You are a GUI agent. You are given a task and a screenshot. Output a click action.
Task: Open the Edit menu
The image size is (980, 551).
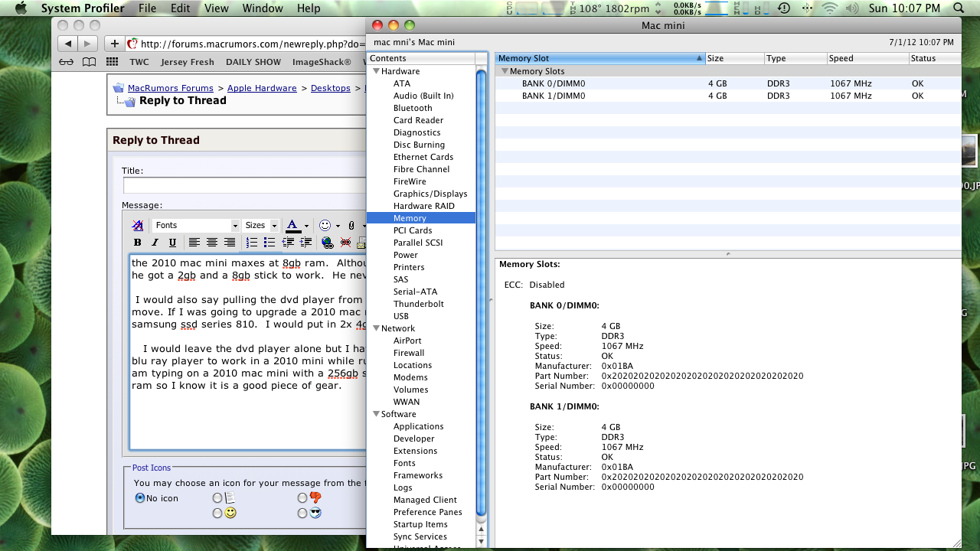(181, 8)
